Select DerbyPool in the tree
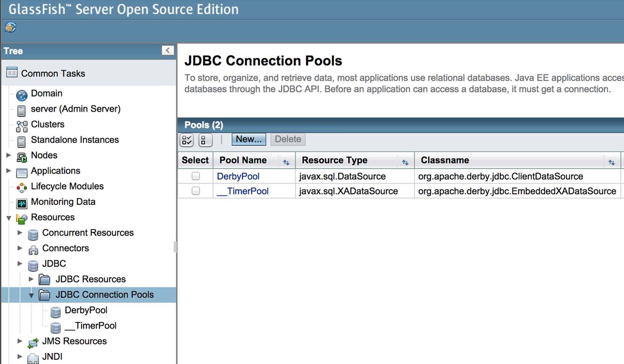The height and width of the screenshot is (364, 624). click(86, 310)
